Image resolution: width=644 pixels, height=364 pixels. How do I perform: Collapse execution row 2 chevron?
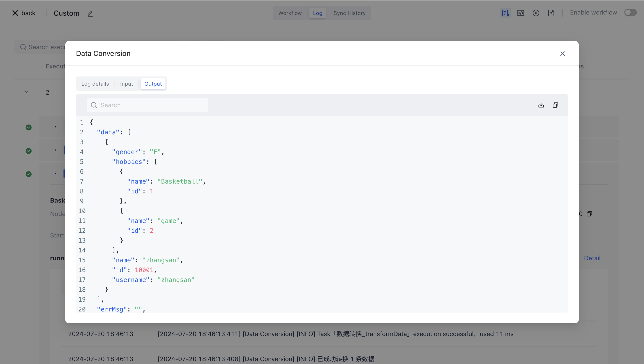(26, 92)
